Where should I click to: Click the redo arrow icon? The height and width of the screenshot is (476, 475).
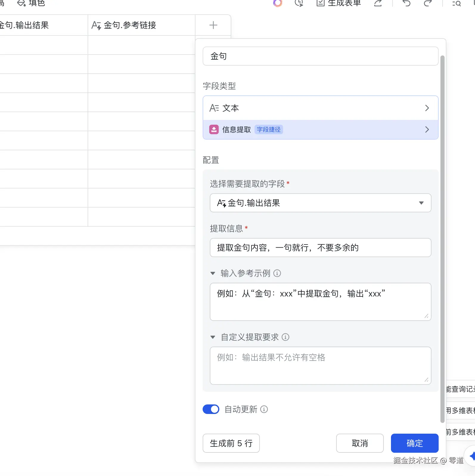pos(428,3)
